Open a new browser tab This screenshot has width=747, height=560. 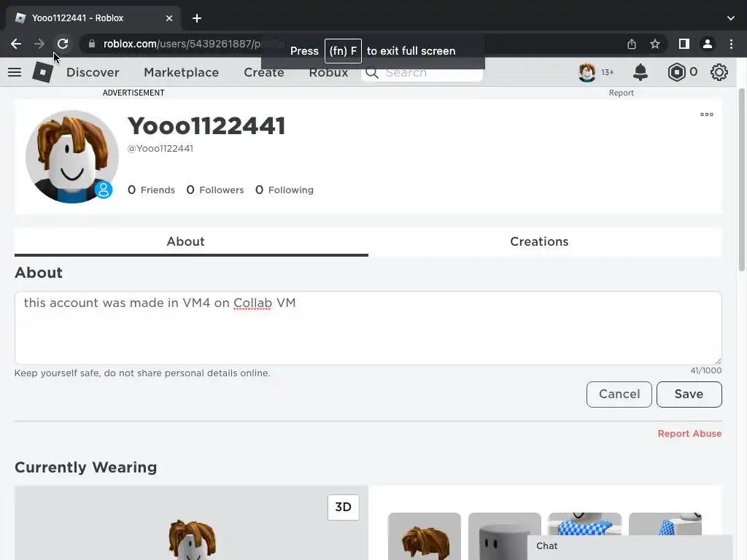(x=197, y=18)
